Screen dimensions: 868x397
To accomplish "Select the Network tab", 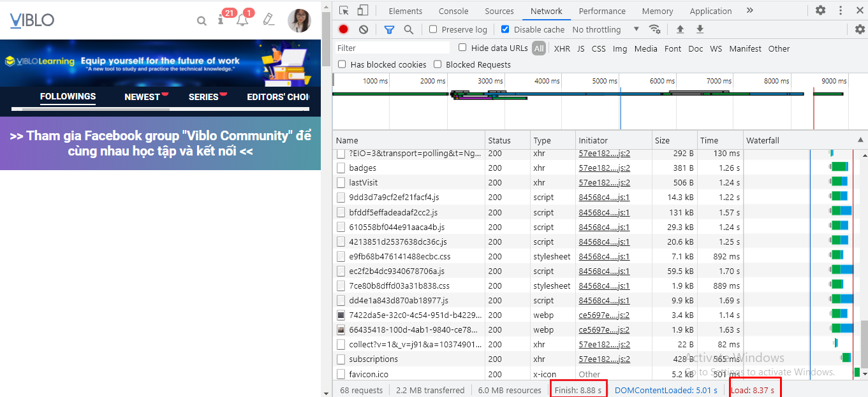I will [x=547, y=11].
